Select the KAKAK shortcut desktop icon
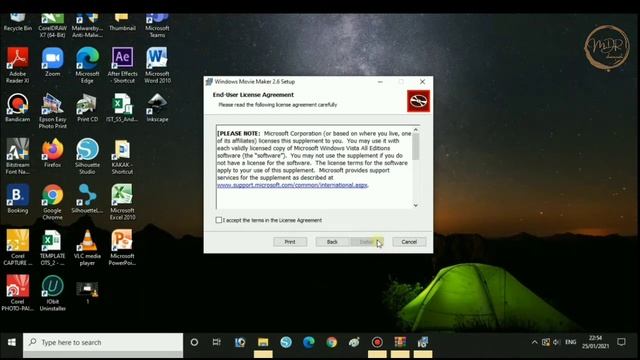The width and height of the screenshot is (640, 360). pos(122,156)
